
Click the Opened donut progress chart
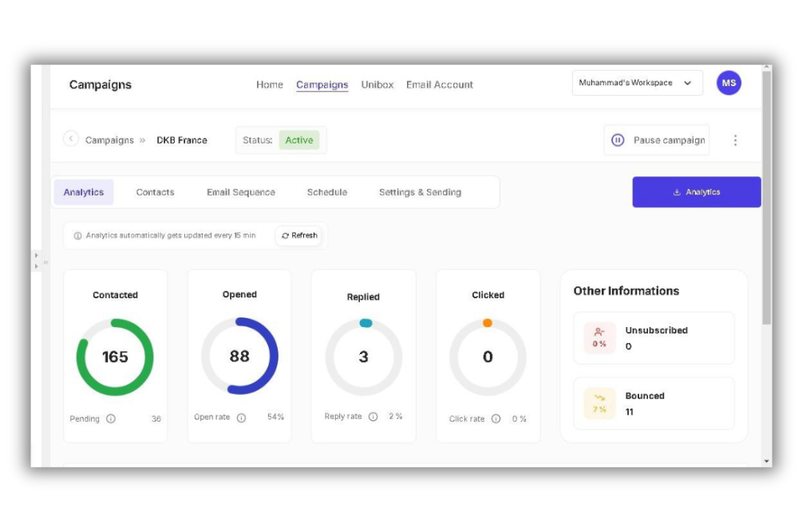[x=239, y=357]
